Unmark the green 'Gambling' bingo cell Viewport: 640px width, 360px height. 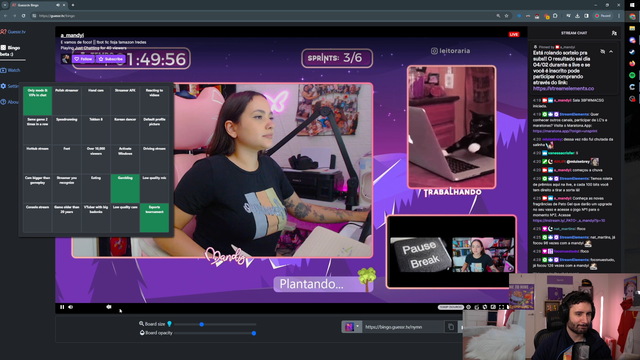click(x=125, y=189)
